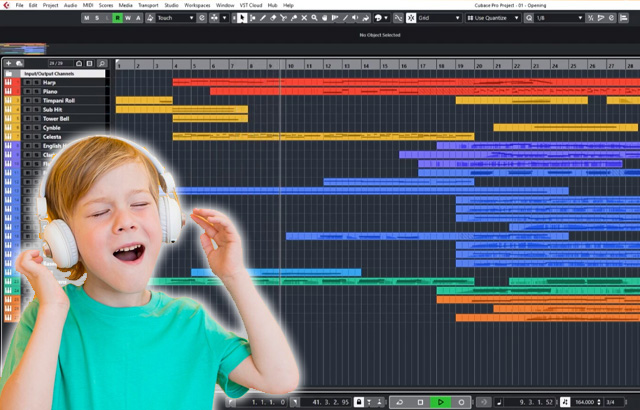Toggle the W write automation button
The width and height of the screenshot is (640, 410).
point(128,18)
